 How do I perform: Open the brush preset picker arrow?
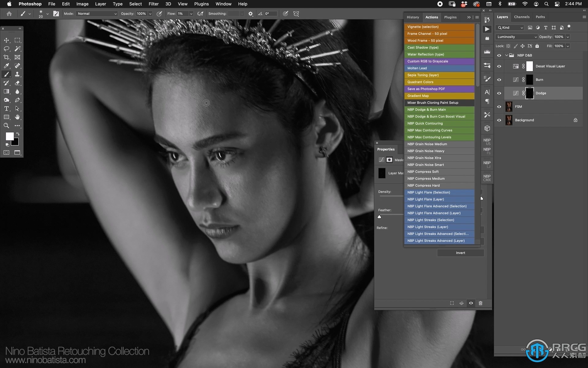[47, 13]
